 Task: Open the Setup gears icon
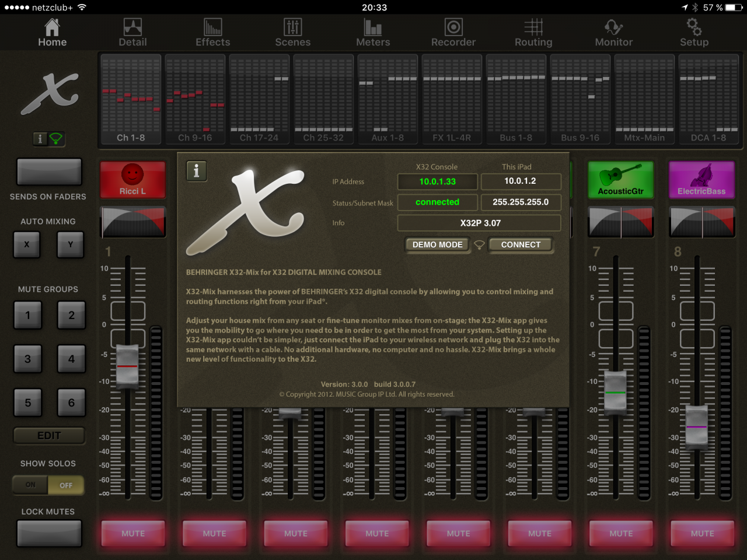(x=694, y=27)
